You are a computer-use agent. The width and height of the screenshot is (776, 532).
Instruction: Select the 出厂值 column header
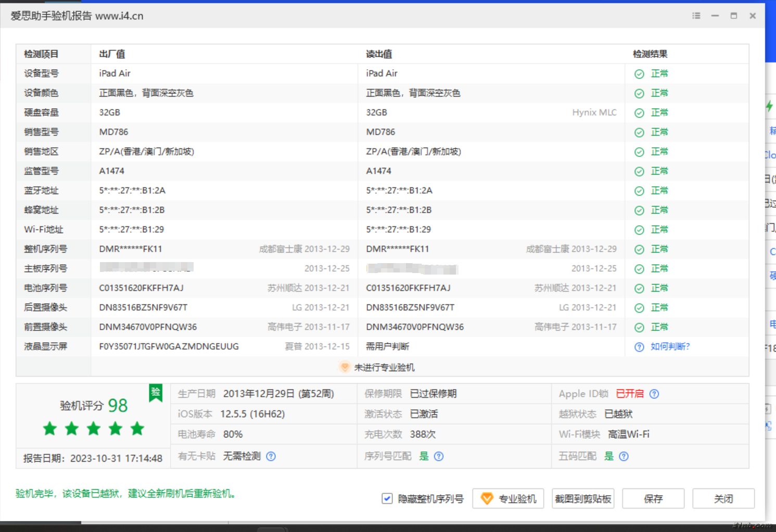click(x=112, y=54)
